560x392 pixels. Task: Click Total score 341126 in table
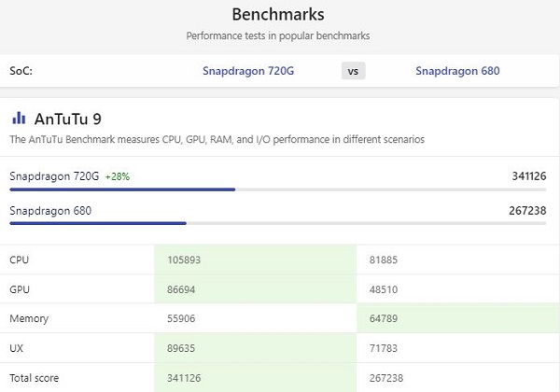[184, 378]
